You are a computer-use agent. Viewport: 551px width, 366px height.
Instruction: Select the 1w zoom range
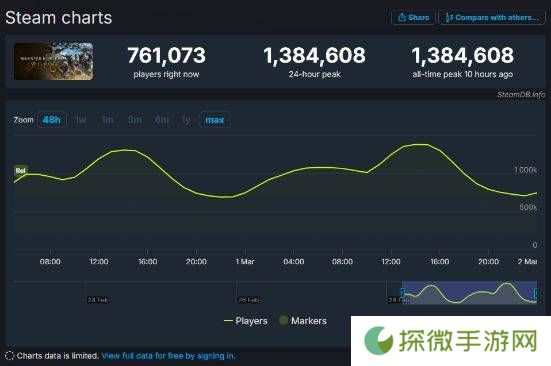[x=81, y=120]
